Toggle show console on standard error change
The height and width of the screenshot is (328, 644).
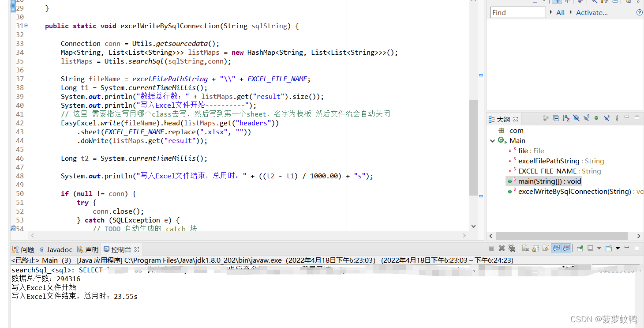[x=566, y=248]
